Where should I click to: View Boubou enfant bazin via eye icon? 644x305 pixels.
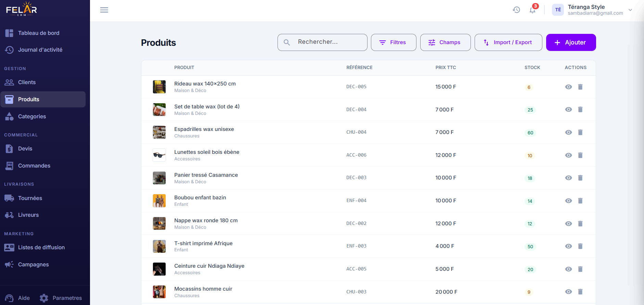[568, 201]
